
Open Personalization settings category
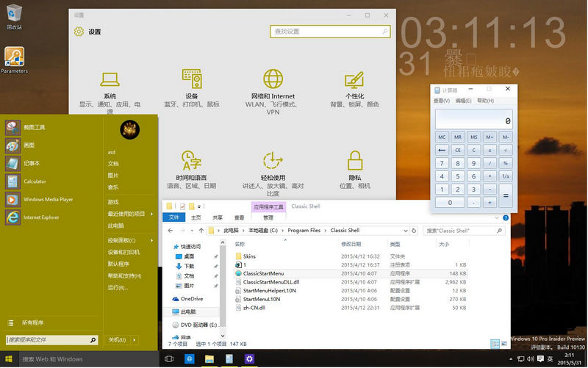click(x=354, y=89)
